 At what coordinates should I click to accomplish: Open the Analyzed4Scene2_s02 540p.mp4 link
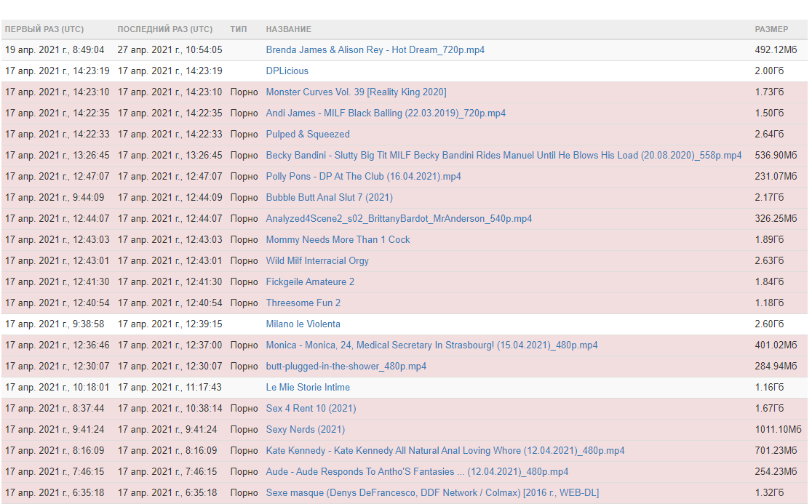399,218
